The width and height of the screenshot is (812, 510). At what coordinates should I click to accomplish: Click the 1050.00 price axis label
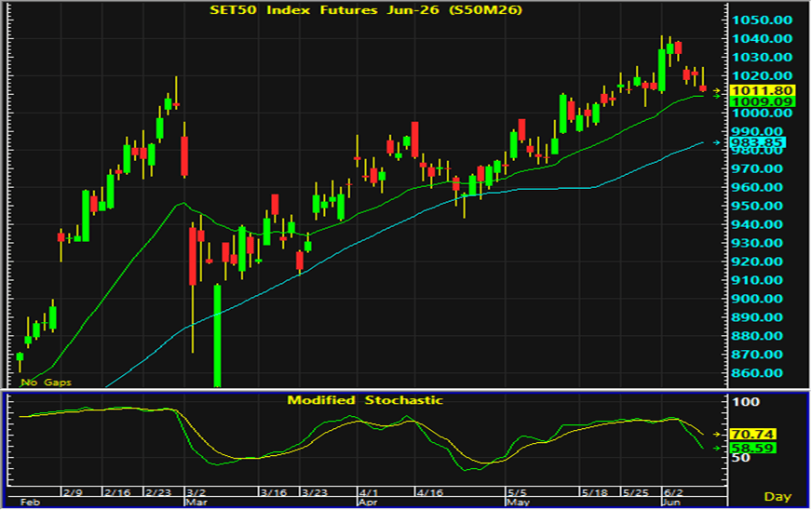coord(762,20)
